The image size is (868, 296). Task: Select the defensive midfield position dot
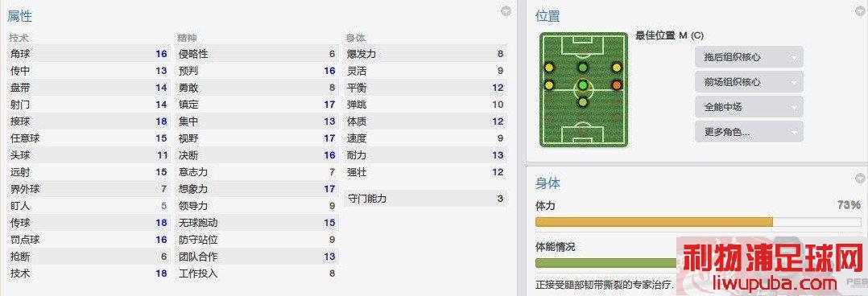(582, 102)
